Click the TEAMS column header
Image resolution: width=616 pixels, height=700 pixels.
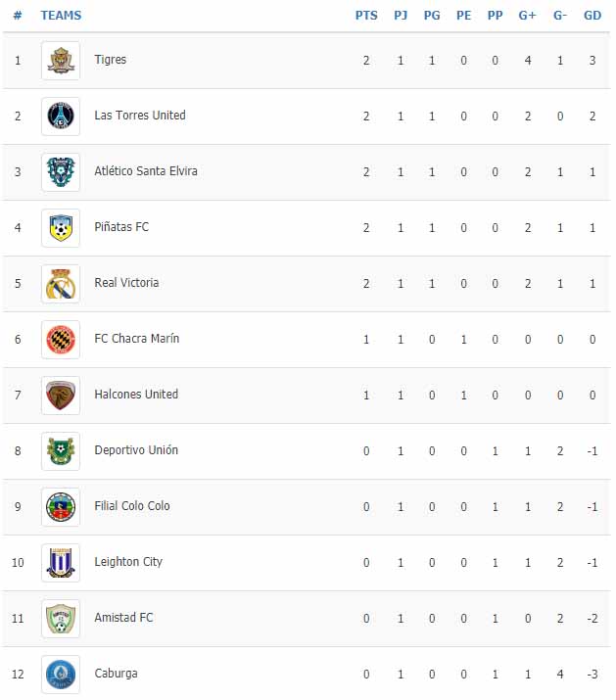pyautogui.click(x=61, y=16)
